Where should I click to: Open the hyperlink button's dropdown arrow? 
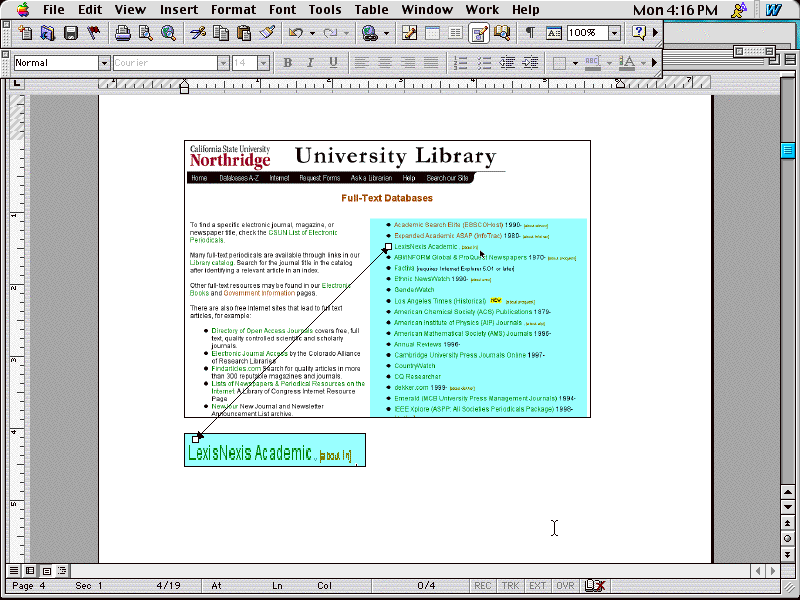pyautogui.click(x=386, y=33)
